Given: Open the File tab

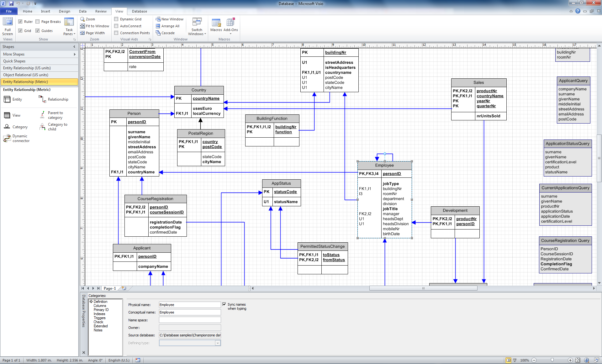Looking at the screenshot, I should click(x=9, y=11).
